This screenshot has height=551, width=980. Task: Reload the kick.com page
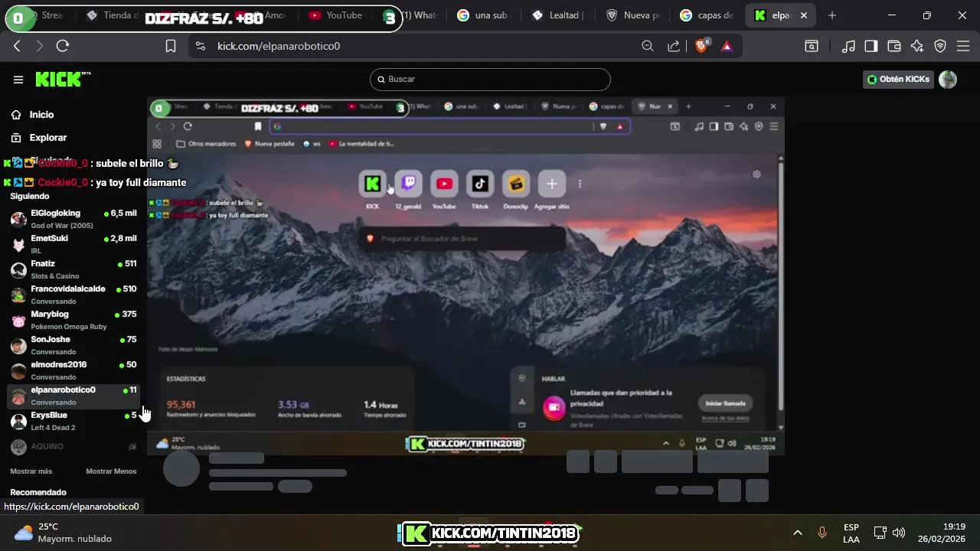(x=63, y=46)
